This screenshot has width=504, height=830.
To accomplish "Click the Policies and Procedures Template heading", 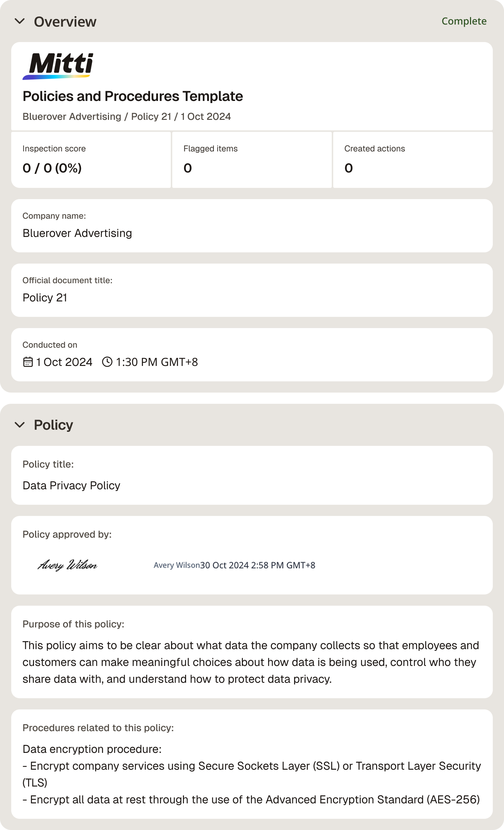I will click(x=133, y=96).
